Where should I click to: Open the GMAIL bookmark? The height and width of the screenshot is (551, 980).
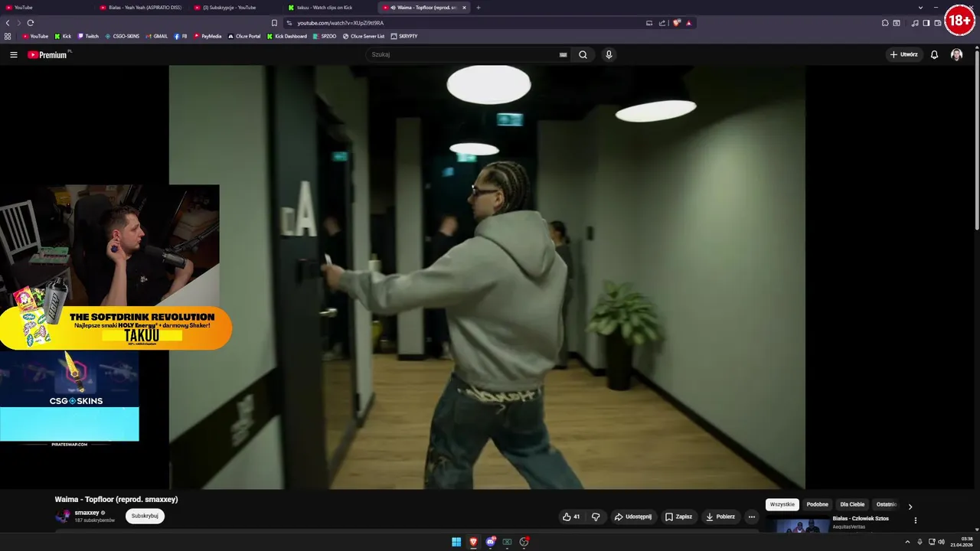[157, 36]
